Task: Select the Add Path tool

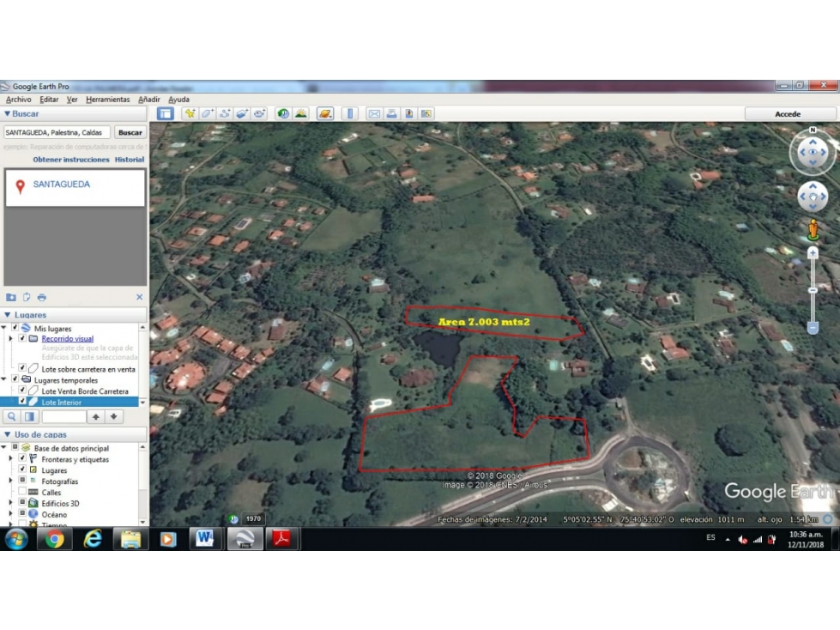Action: 225,113
